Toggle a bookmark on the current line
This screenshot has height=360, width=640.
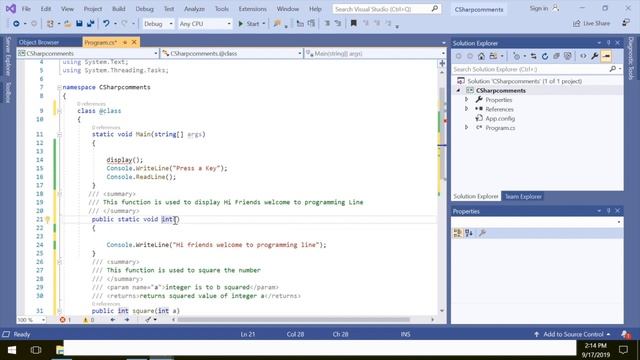(x=354, y=24)
